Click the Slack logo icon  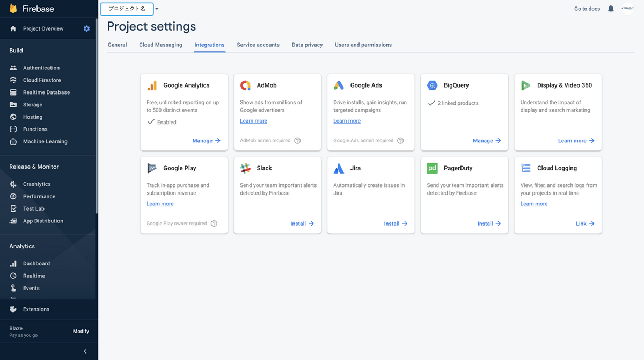[245, 168]
